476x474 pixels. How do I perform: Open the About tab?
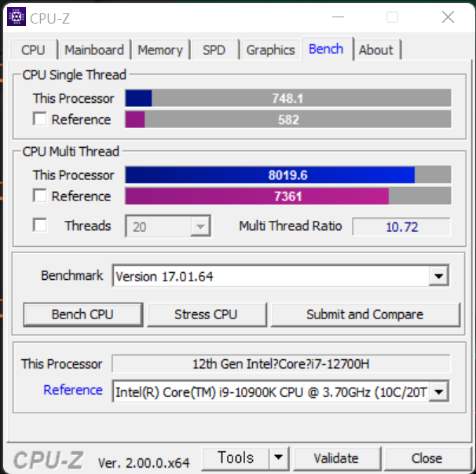375,50
